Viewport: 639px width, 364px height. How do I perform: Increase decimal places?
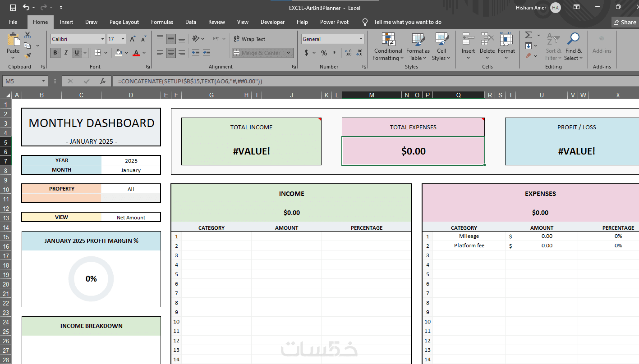[x=349, y=53]
